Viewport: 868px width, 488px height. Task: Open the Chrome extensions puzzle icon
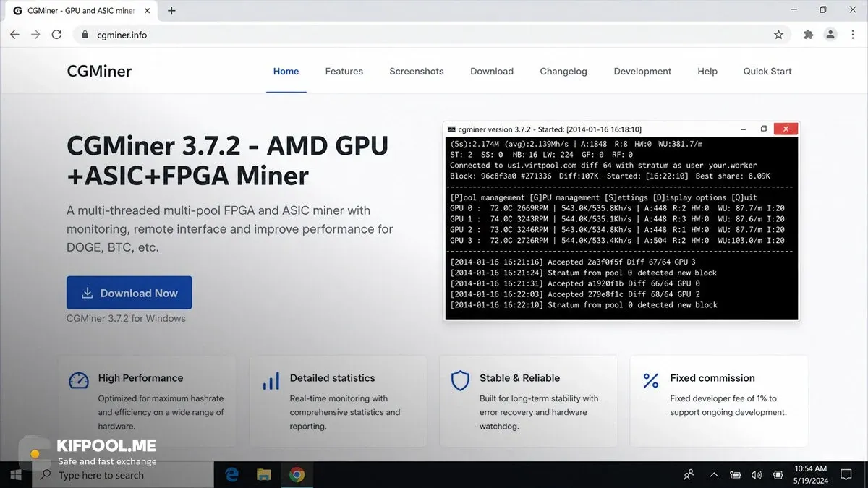pyautogui.click(x=809, y=34)
